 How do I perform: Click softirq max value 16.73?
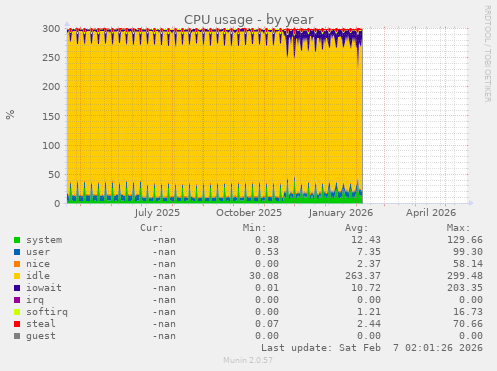point(468,312)
